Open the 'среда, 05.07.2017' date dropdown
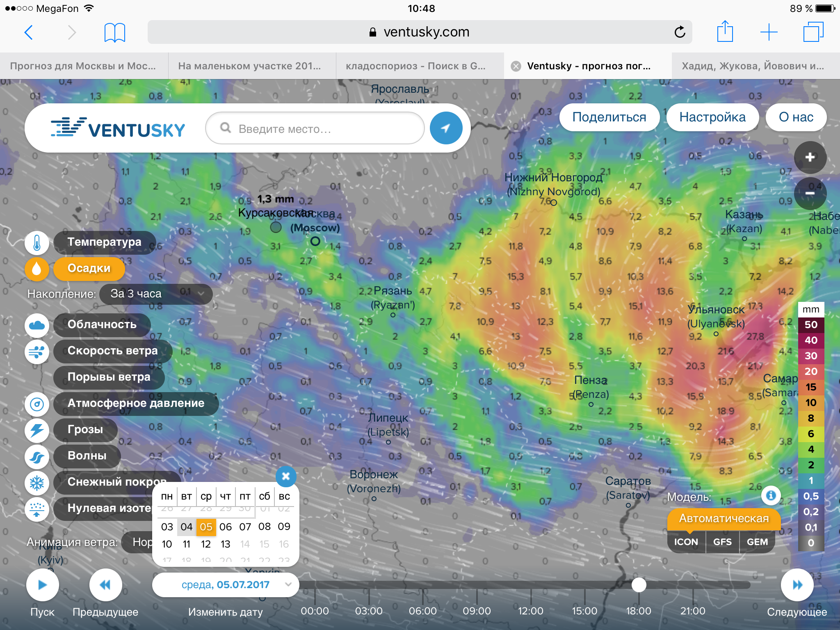The width and height of the screenshot is (840, 630). pyautogui.click(x=225, y=584)
